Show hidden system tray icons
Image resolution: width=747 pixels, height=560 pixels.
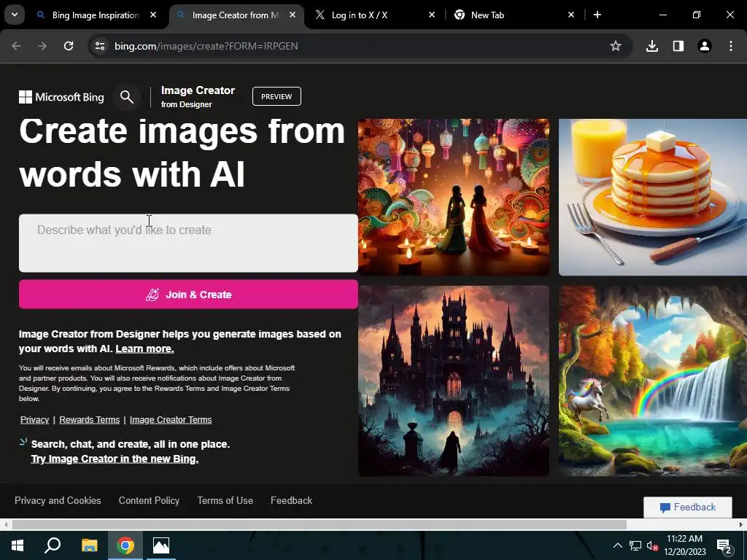tap(617, 545)
